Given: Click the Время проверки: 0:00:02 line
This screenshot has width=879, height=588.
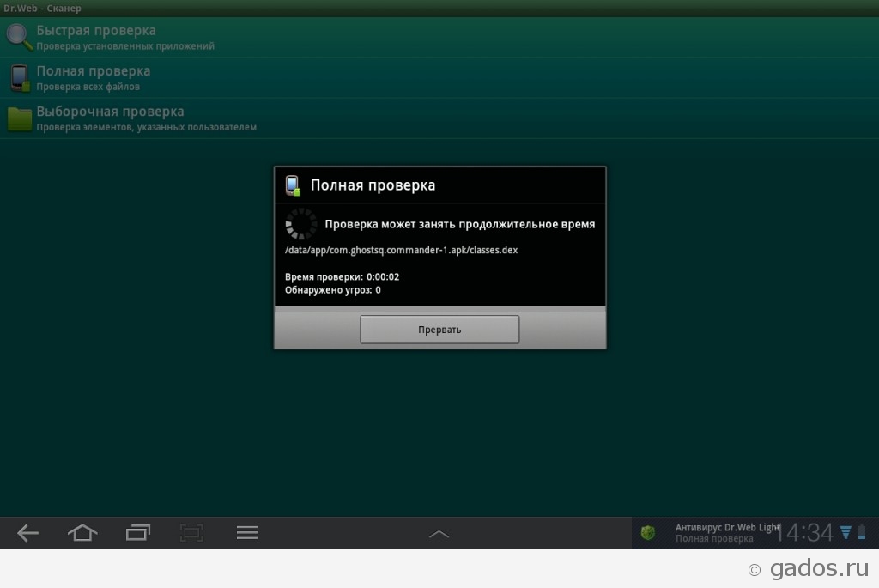Looking at the screenshot, I should tap(342, 277).
